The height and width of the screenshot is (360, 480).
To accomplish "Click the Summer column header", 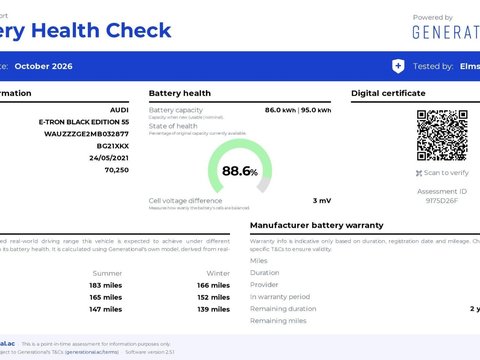I will pyautogui.click(x=107, y=273).
